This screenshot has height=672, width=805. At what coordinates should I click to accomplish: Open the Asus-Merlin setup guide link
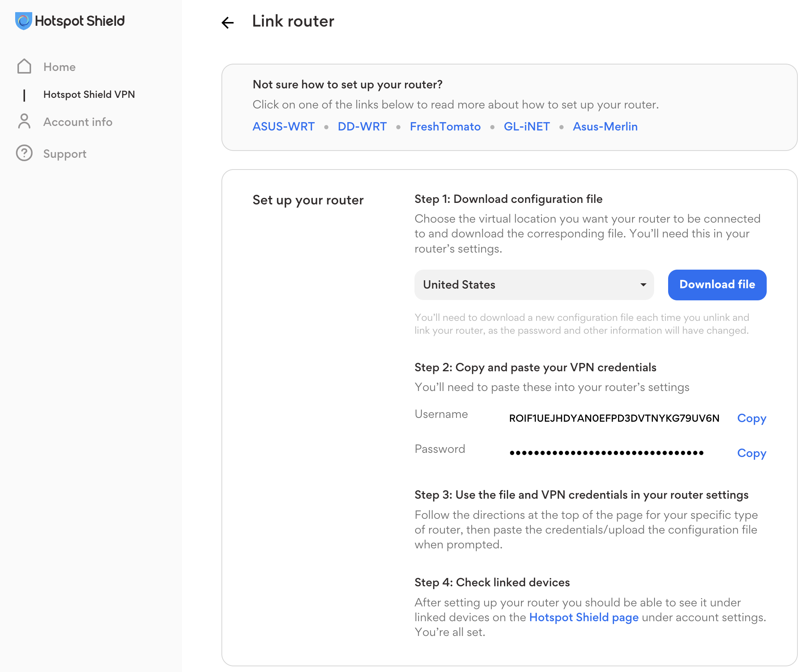pos(604,127)
